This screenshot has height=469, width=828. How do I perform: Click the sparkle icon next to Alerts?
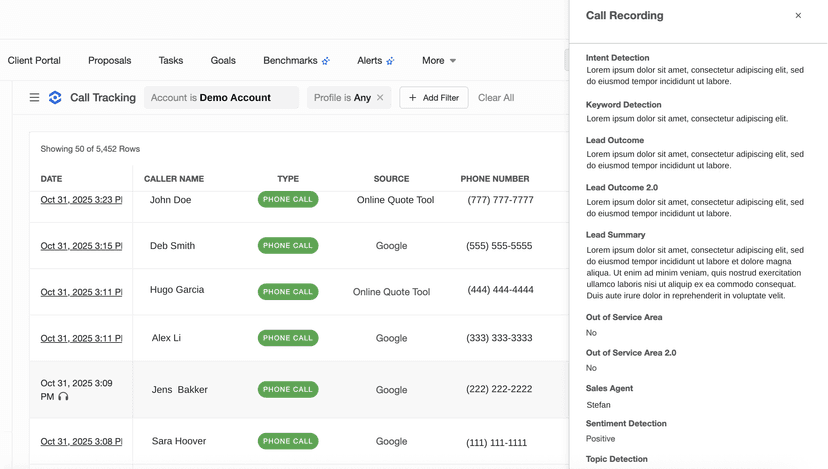tap(390, 61)
